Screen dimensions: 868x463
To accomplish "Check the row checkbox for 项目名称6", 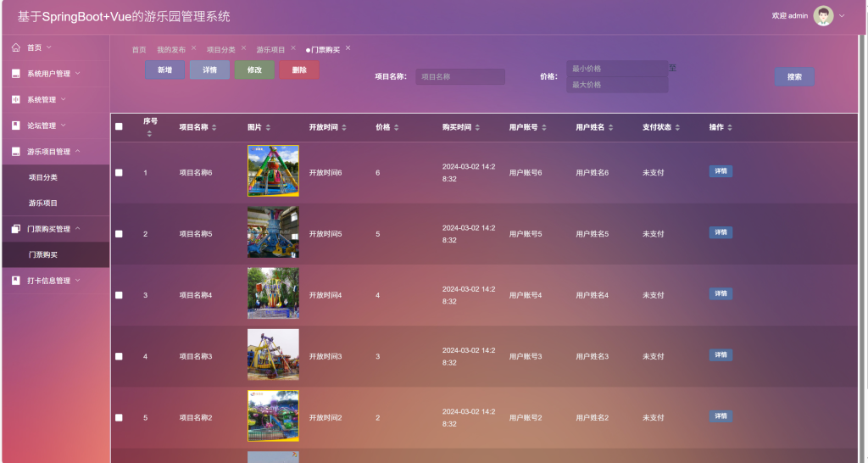I will pos(119,173).
